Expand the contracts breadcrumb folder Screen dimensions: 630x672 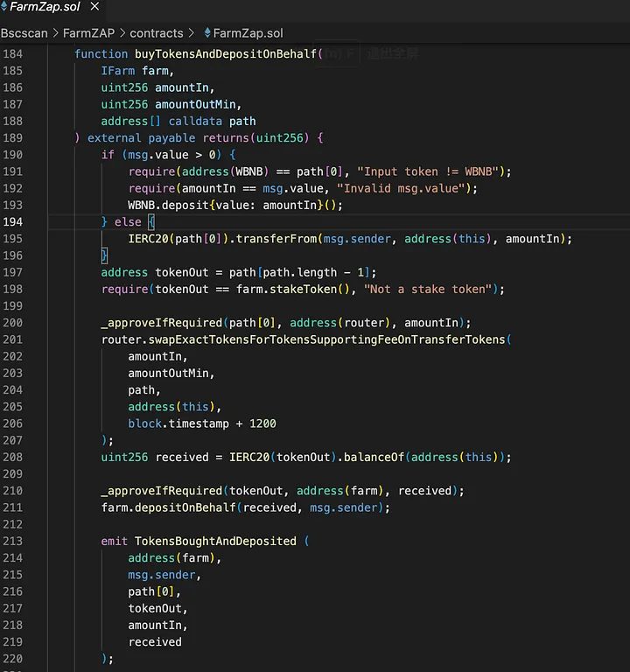pyautogui.click(x=156, y=33)
